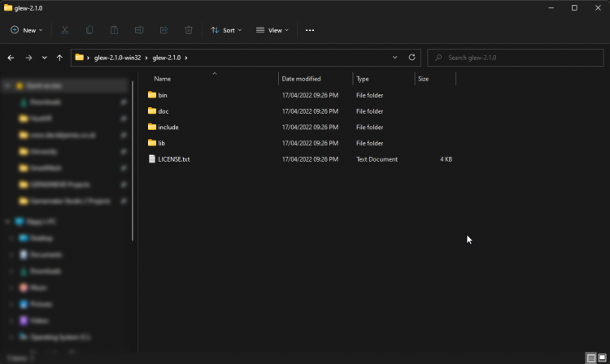Select the lib folder

[x=162, y=143]
